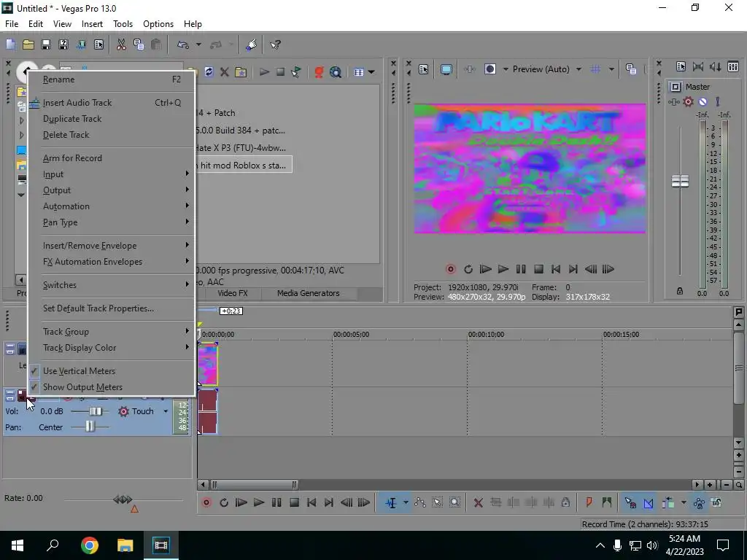Open a project with the folder icon

(28, 44)
